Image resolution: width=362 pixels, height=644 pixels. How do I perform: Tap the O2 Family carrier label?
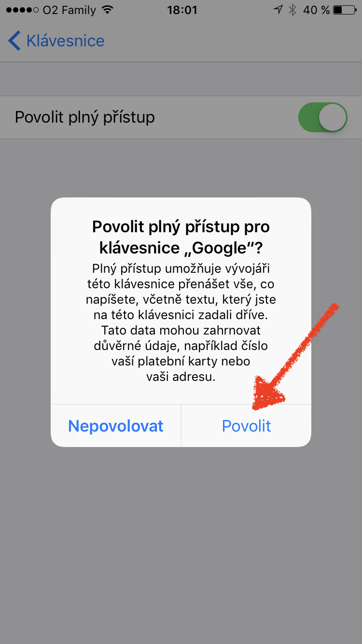pyautogui.click(x=70, y=10)
